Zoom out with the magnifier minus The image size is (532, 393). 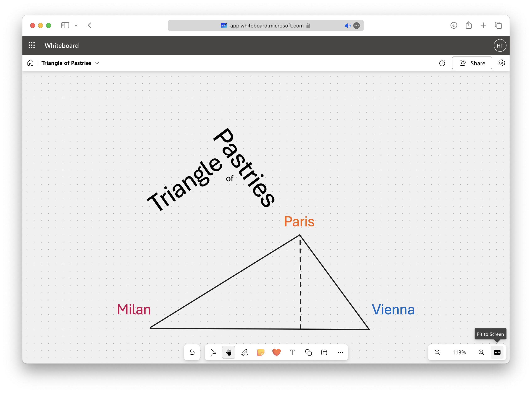point(437,352)
